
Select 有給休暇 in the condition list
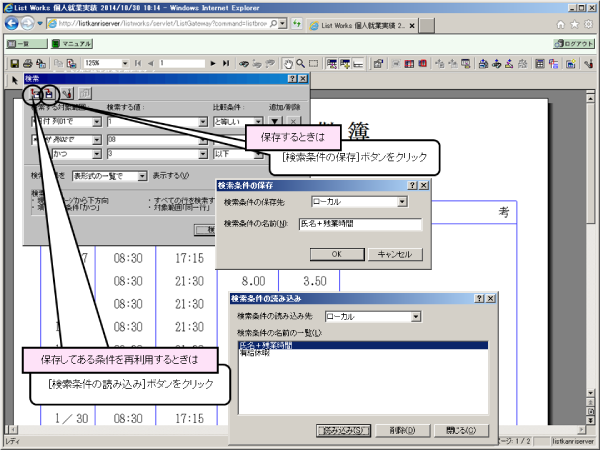(363, 353)
